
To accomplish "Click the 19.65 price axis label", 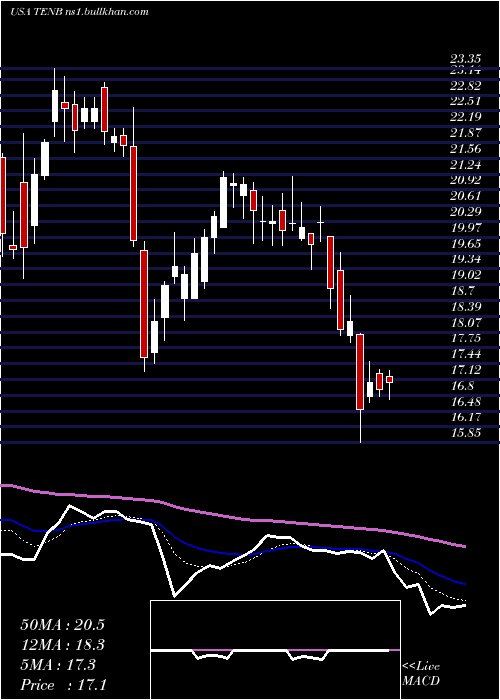I will coord(465,244).
